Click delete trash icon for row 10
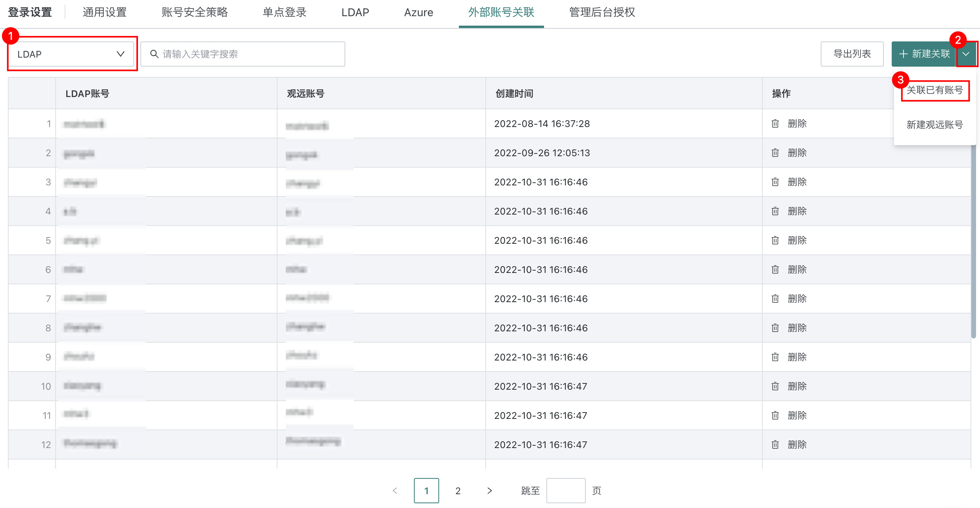The image size is (980, 508). pos(775,386)
